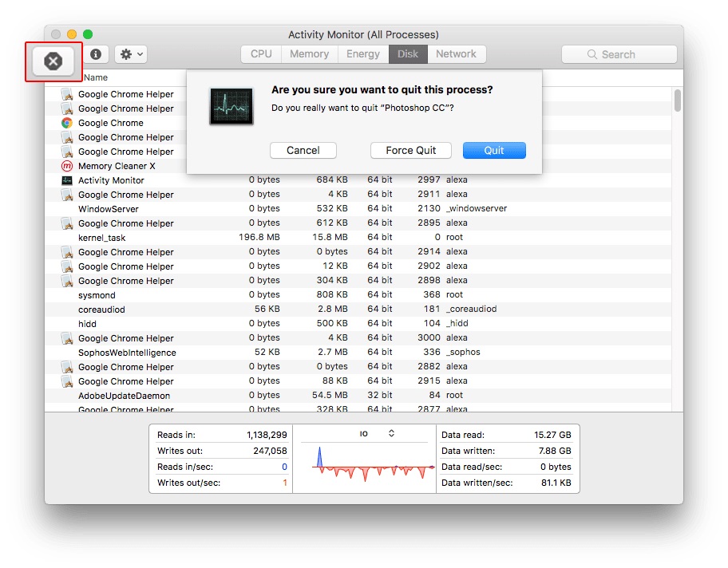Click the _coreaudiod user cell

point(471,309)
